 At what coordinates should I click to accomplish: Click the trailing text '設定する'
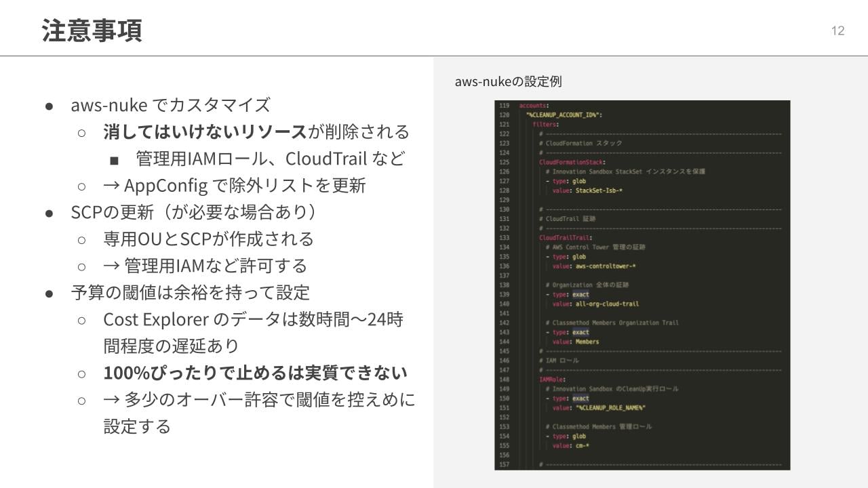pyautogui.click(x=137, y=426)
